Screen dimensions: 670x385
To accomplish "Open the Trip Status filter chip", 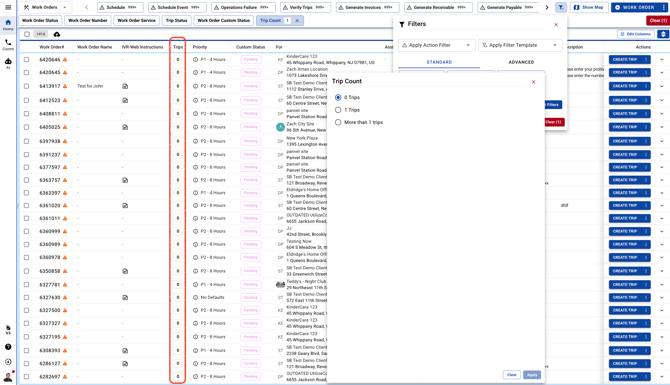I will [x=176, y=21].
